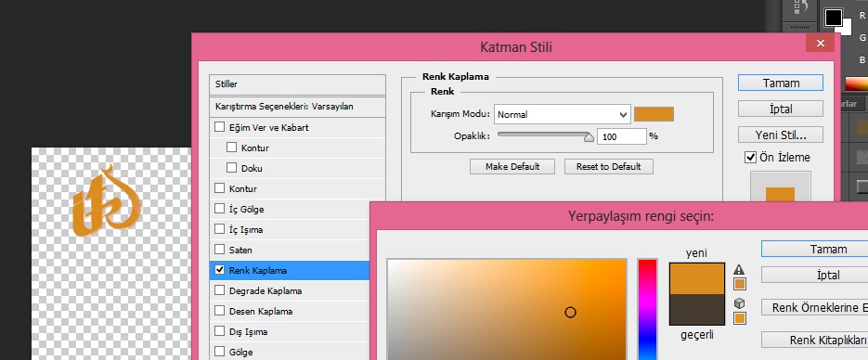The width and height of the screenshot is (868, 360).
Task: Click the yeni color preview swatch
Action: tap(697, 278)
